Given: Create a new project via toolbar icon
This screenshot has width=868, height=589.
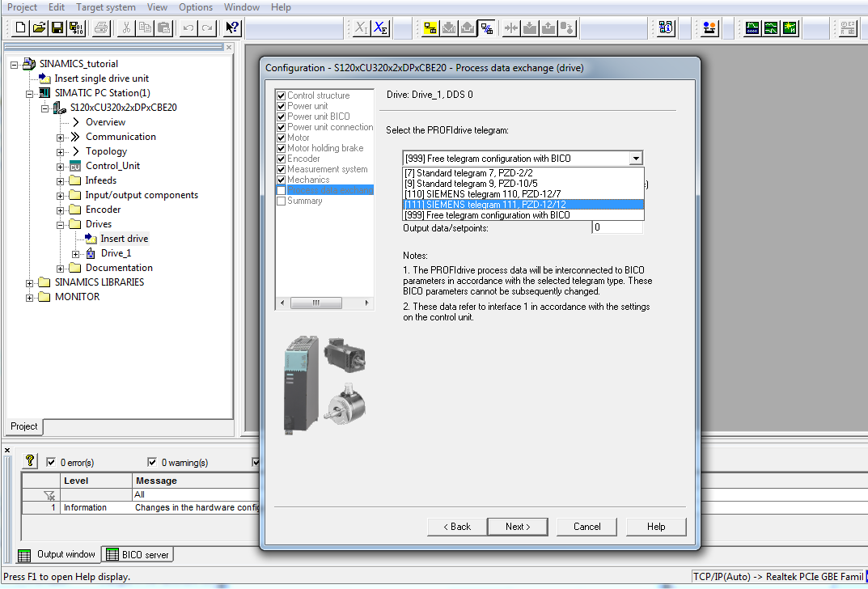Looking at the screenshot, I should (20, 28).
